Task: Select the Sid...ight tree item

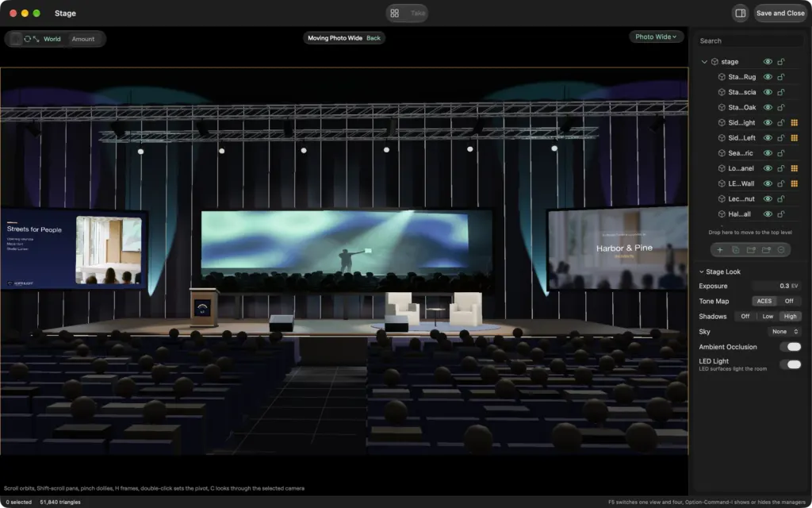Action: (741, 123)
